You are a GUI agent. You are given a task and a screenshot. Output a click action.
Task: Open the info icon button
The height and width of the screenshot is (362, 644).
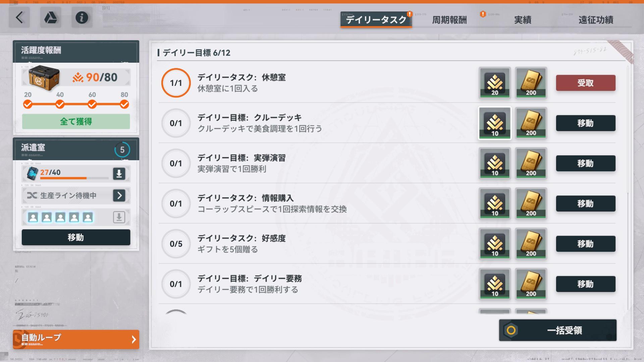tap(82, 17)
